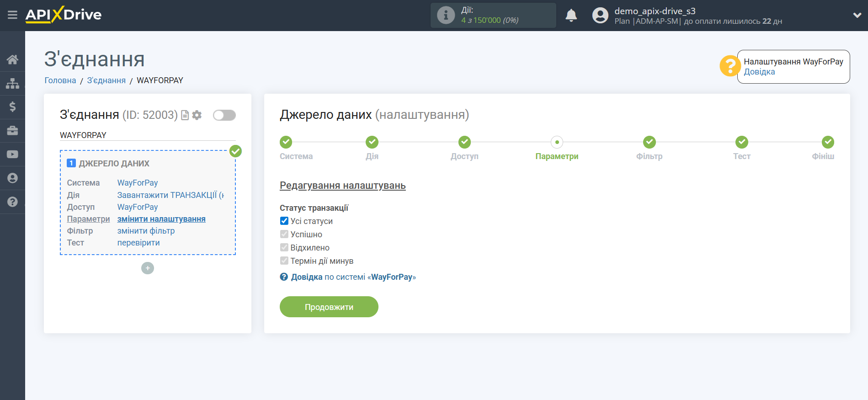Select Параметри step
Image resolution: width=868 pixels, height=400 pixels.
557,142
